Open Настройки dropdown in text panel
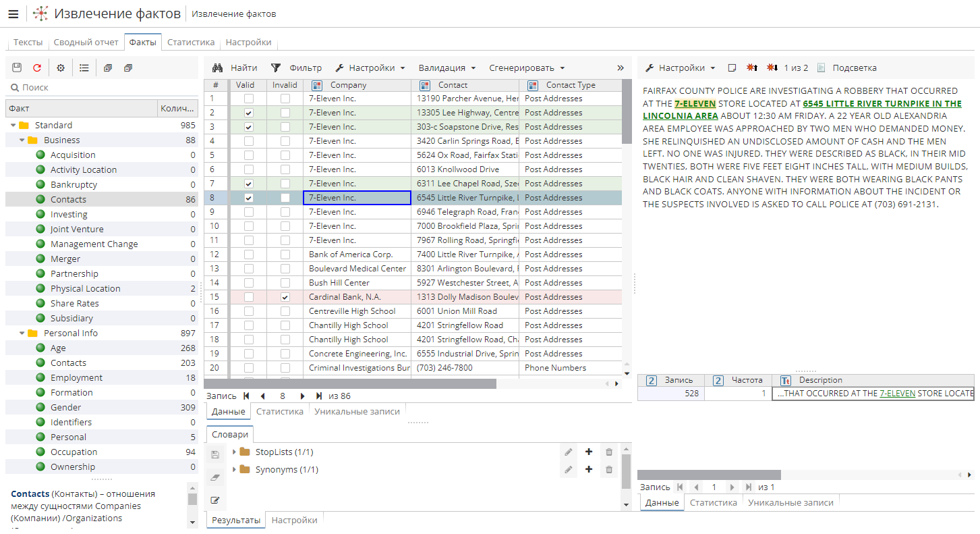This screenshot has height=534, width=980. [x=680, y=68]
